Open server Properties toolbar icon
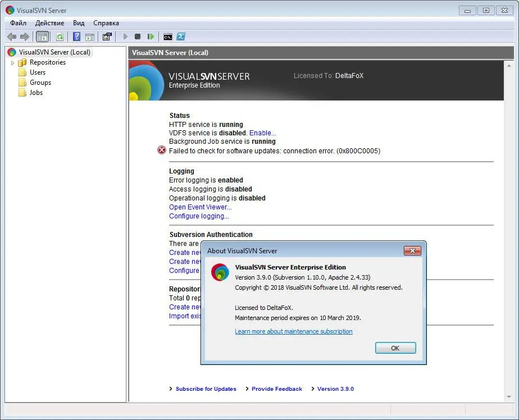The height and width of the screenshot is (420, 519). (107, 36)
